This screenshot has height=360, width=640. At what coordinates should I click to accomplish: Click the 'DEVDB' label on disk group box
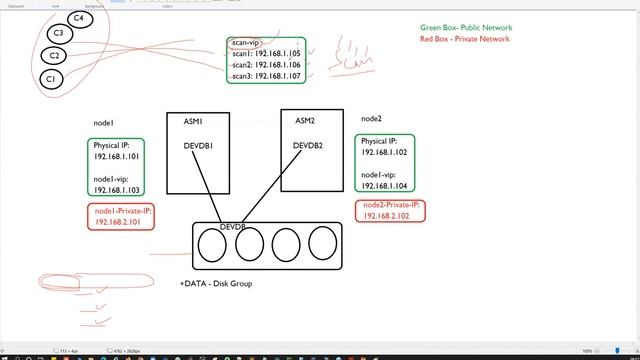coord(232,227)
